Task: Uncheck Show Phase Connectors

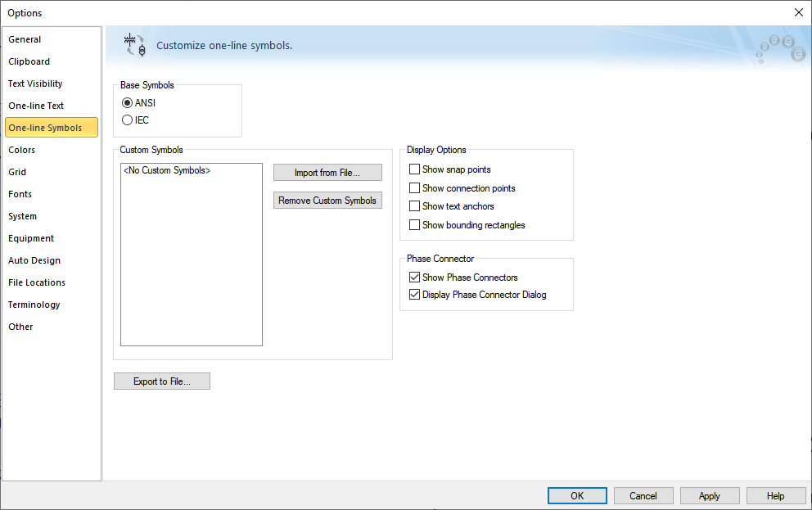Action: point(414,278)
